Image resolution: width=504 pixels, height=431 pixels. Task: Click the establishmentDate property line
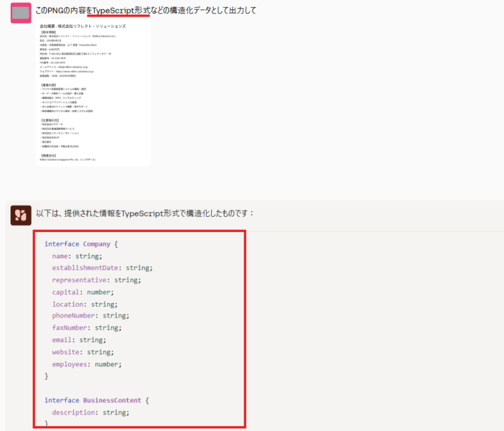[x=102, y=268]
